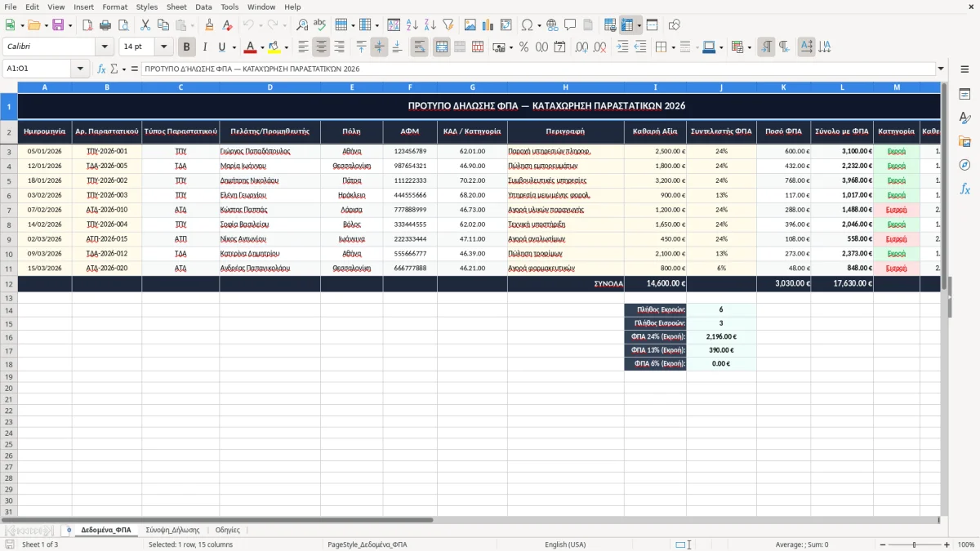This screenshot has height=551, width=980.
Task: Click the column H header
Action: 565,87
